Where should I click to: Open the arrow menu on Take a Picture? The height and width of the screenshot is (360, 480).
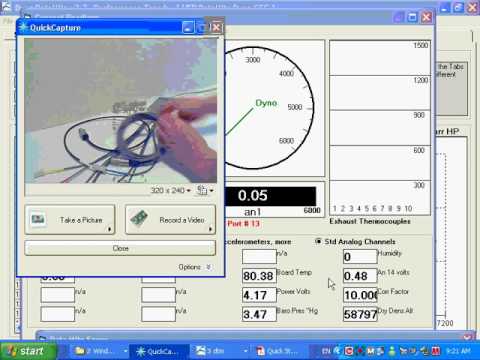[x=109, y=229]
